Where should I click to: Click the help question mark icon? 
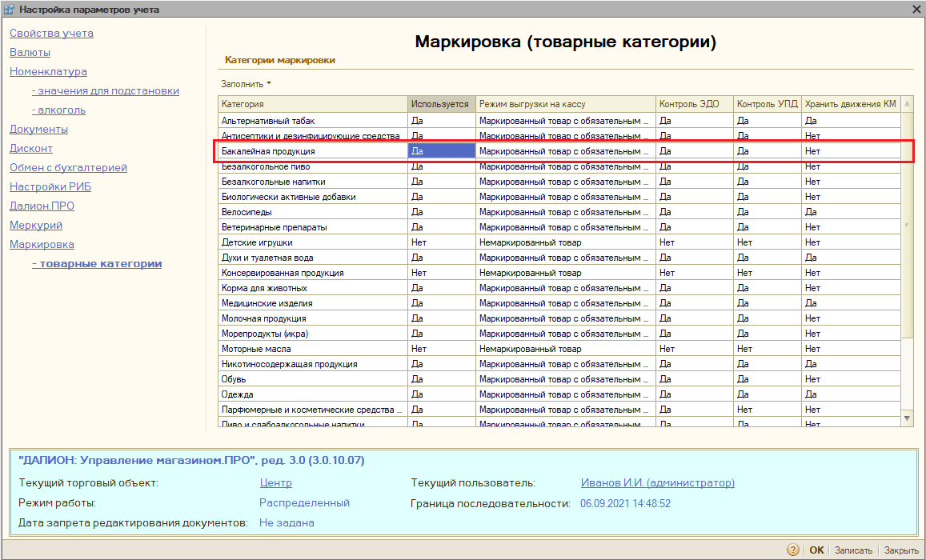coord(793,550)
